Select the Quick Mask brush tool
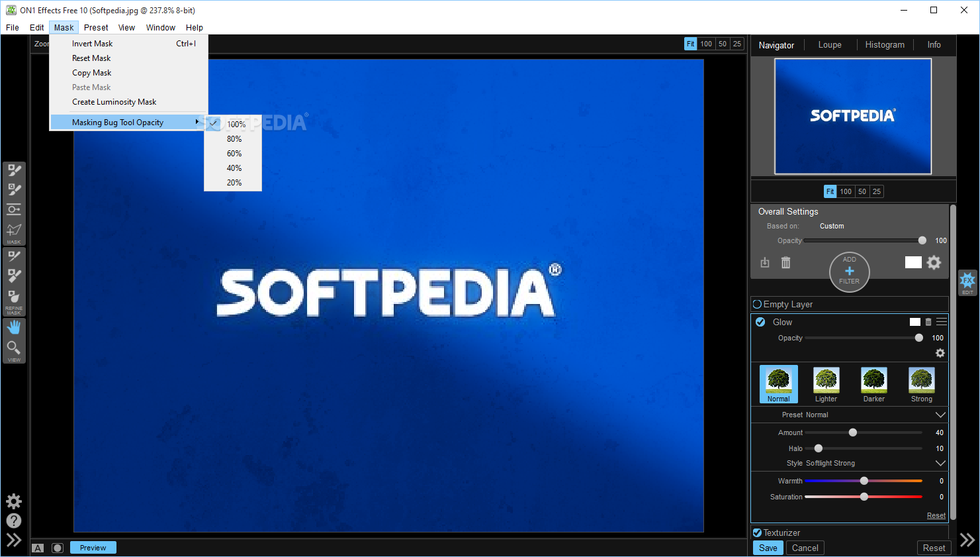This screenshot has width=980, height=557. [14, 189]
